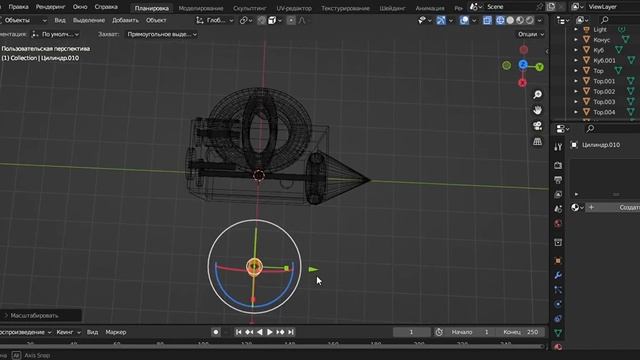Open the Physics properties tab
Screen dimensions: 640x360
(x=558, y=304)
